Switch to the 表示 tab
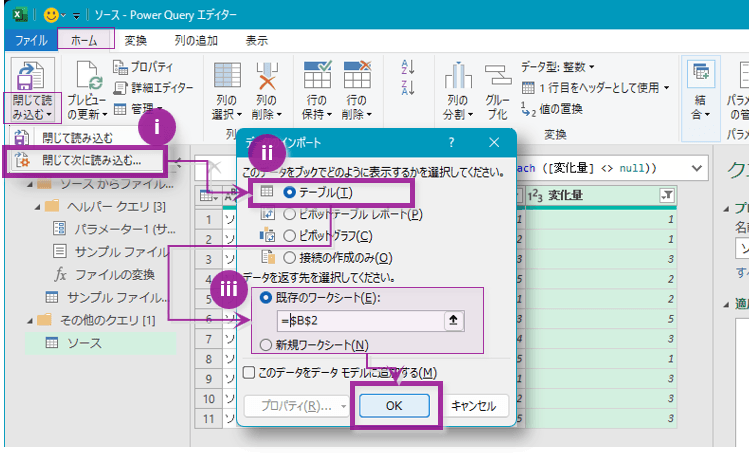749x456 pixels. 257,41
